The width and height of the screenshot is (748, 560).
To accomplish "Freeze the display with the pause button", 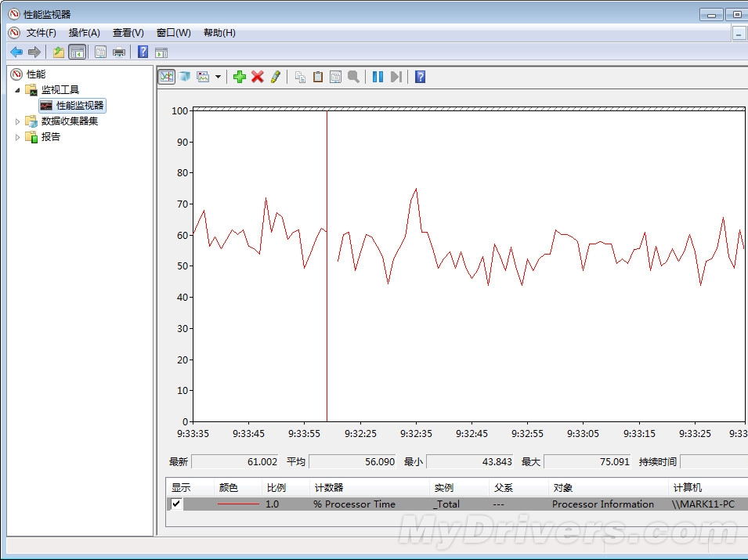I will click(378, 77).
